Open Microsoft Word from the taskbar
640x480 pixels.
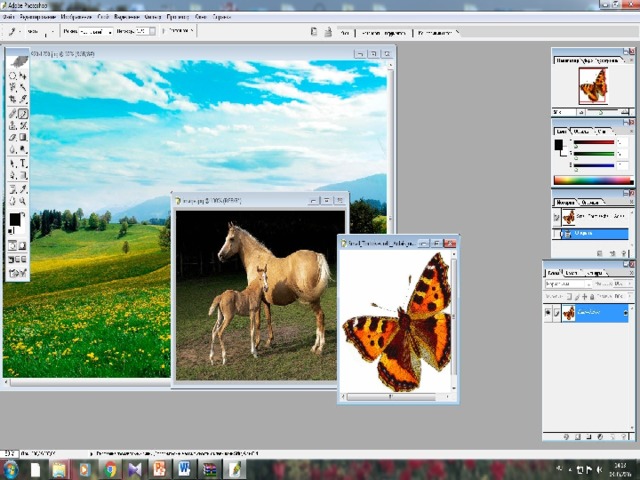pos(184,468)
